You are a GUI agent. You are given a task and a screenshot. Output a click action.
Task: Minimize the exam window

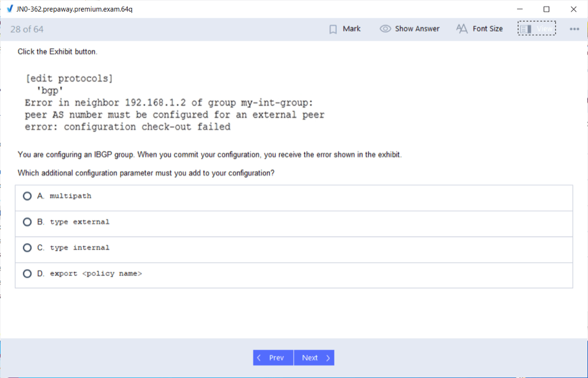click(520, 9)
